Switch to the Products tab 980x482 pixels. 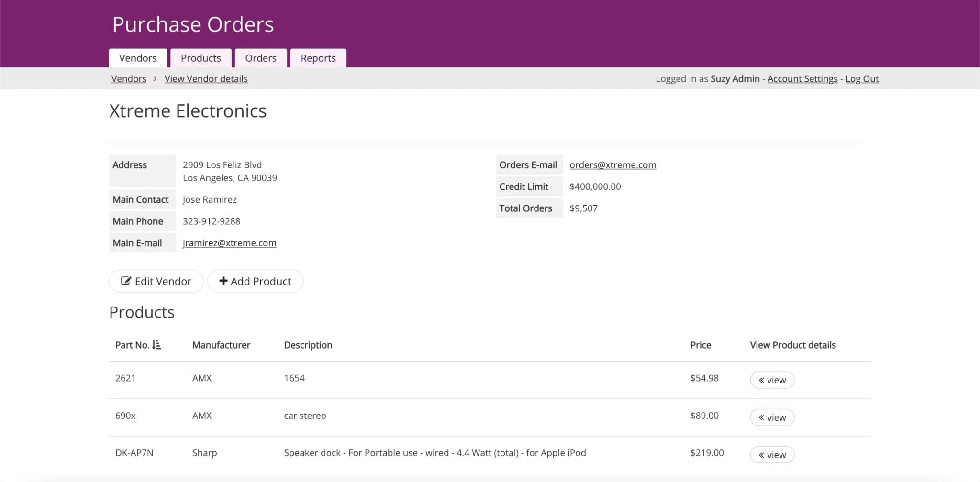pyautogui.click(x=201, y=58)
